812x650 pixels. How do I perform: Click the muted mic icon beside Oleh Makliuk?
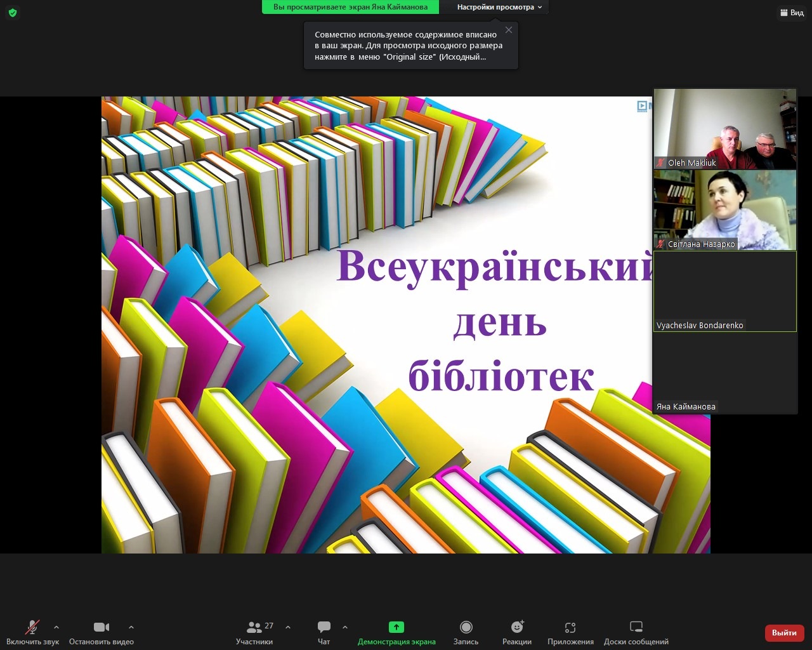(x=661, y=163)
